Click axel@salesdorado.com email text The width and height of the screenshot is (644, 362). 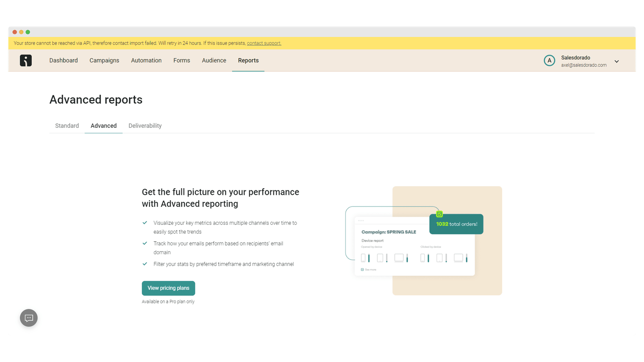584,65
